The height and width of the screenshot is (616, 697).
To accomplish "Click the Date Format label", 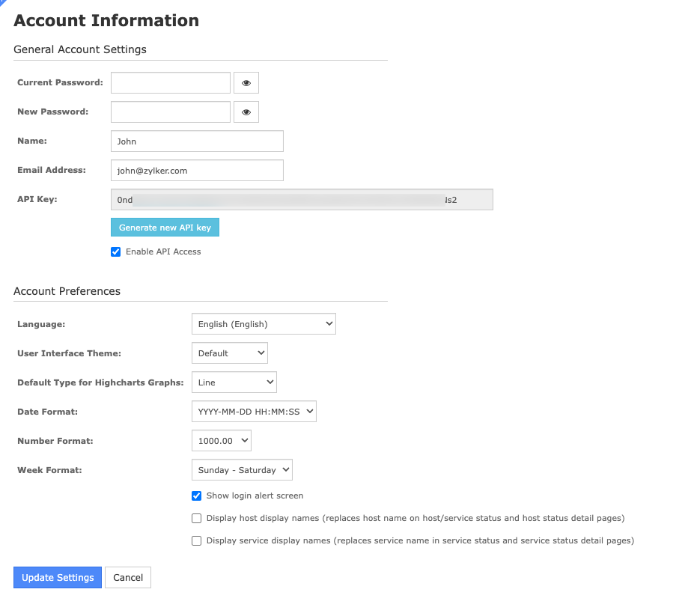I will point(48,412).
